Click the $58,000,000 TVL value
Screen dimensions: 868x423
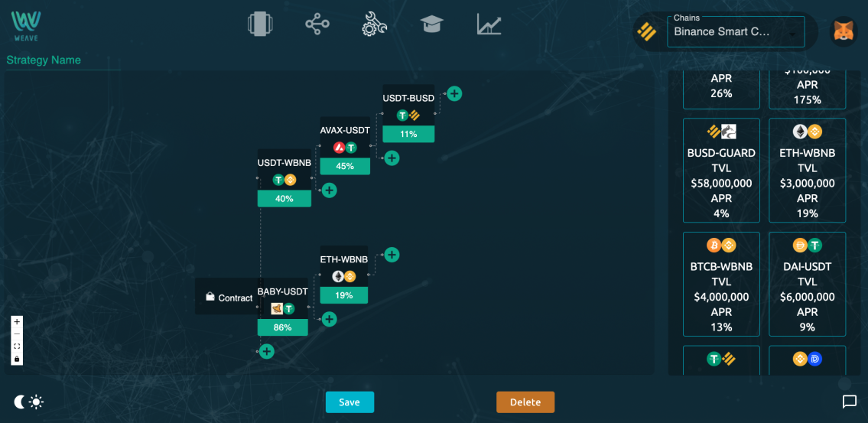tap(721, 184)
